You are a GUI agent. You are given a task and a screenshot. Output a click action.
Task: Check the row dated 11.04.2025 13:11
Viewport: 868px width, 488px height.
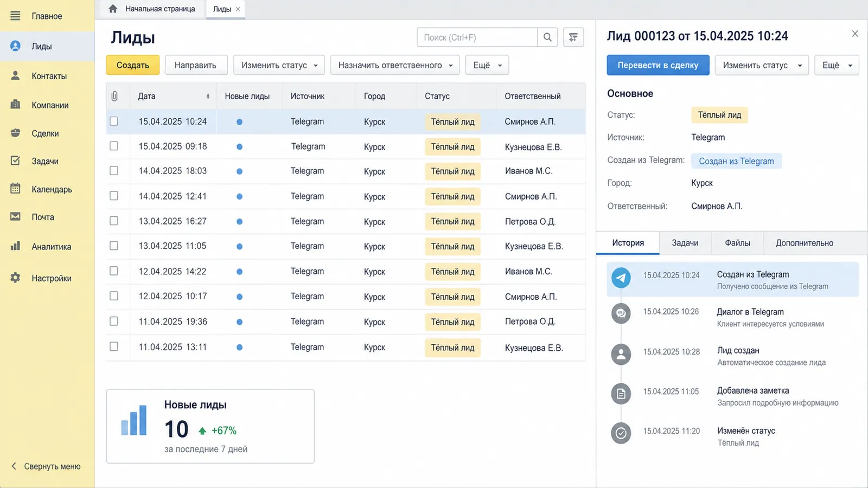pos(114,346)
